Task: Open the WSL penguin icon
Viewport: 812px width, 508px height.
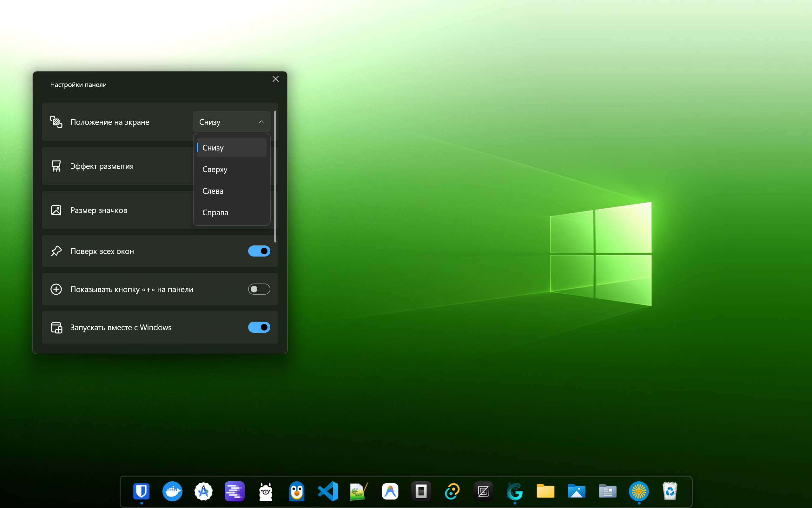Action: 297,491
